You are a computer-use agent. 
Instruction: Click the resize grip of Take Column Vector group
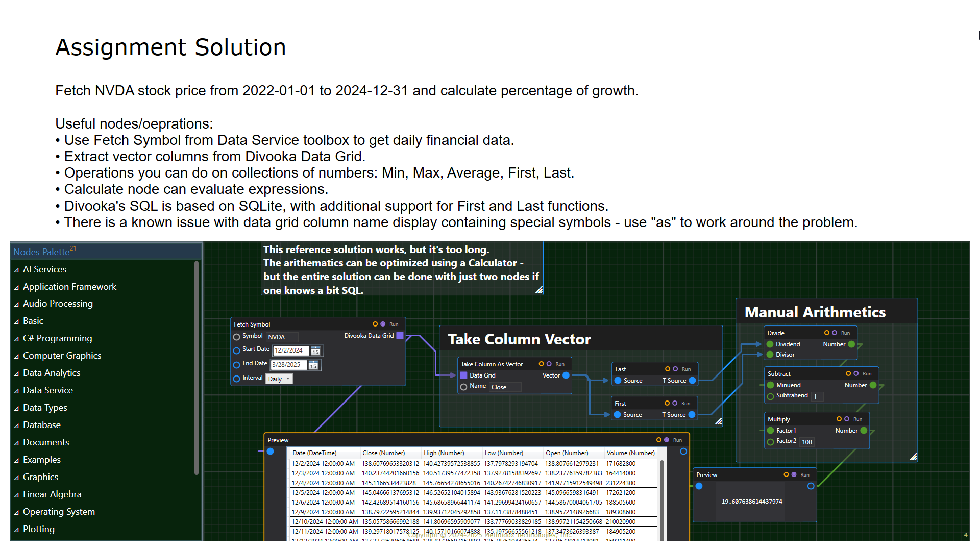[718, 421]
